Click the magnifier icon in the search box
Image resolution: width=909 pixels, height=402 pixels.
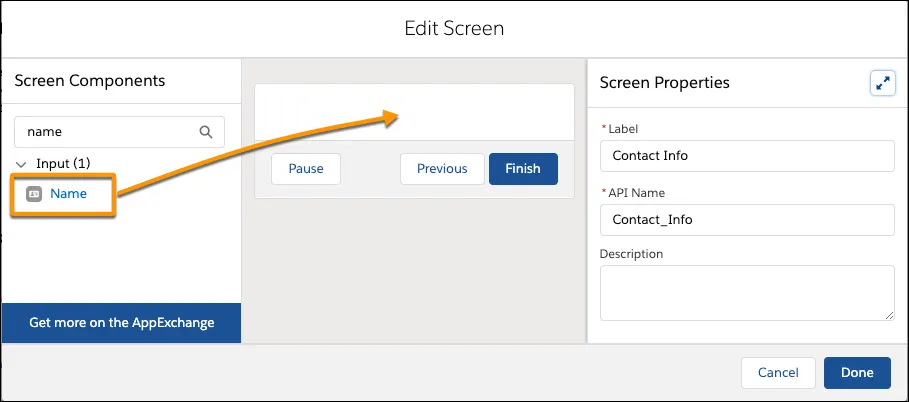[206, 131]
